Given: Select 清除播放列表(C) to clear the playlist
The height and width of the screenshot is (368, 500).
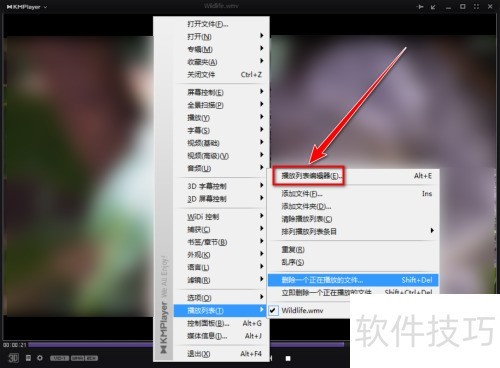Looking at the screenshot, I should coord(354,219).
